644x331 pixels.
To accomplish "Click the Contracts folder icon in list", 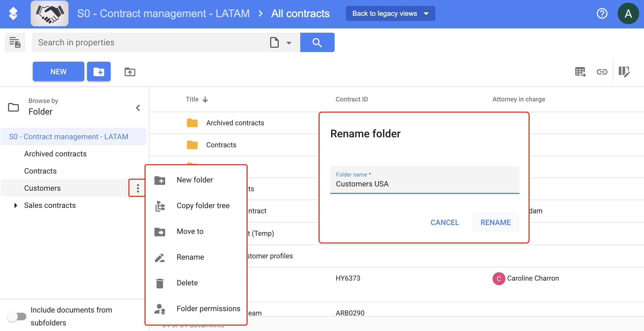I will coord(192,145).
